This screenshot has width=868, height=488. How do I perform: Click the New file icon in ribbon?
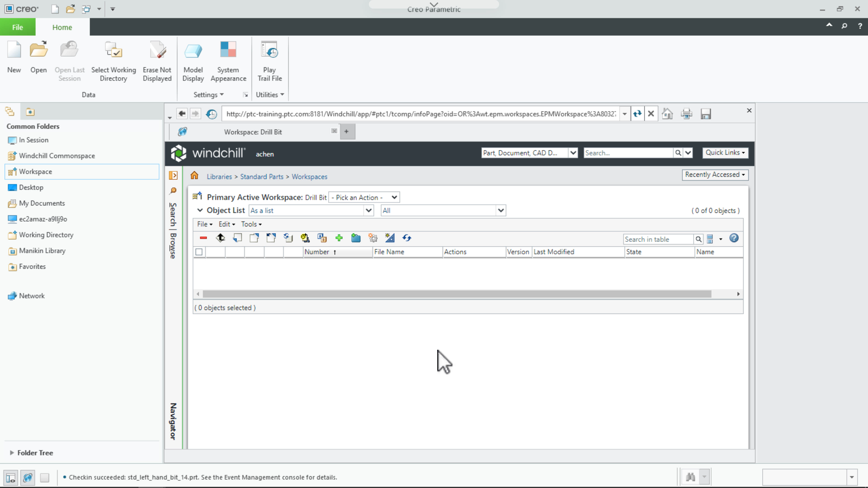pyautogui.click(x=14, y=50)
